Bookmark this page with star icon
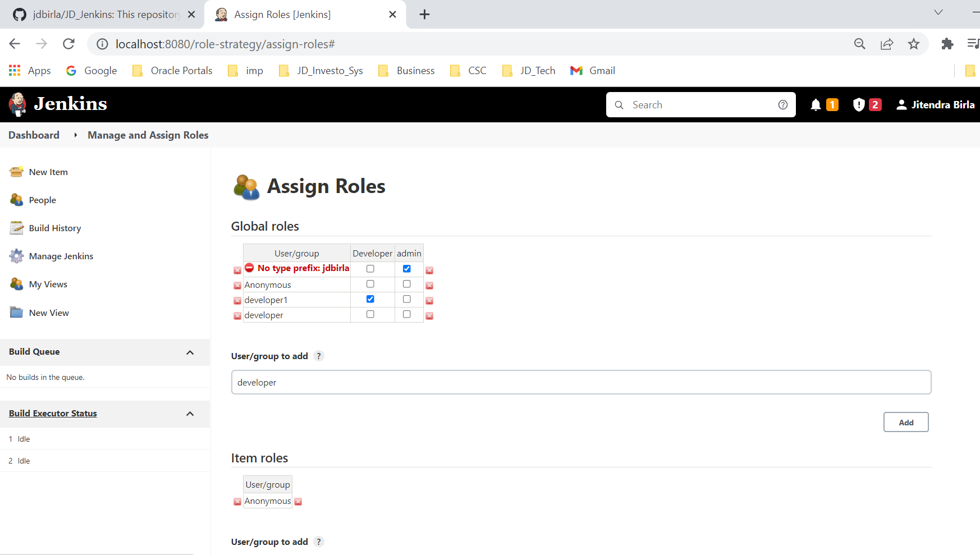Image resolution: width=980 pixels, height=555 pixels. tap(914, 44)
